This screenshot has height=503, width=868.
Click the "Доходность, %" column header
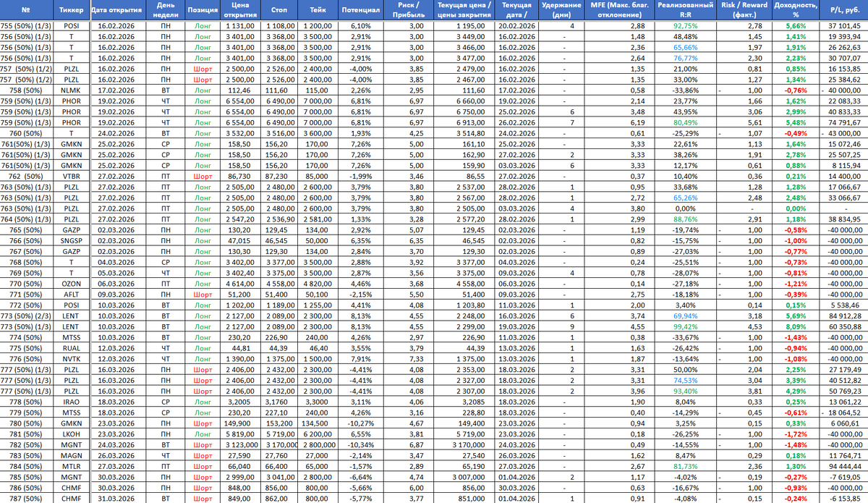pos(796,11)
